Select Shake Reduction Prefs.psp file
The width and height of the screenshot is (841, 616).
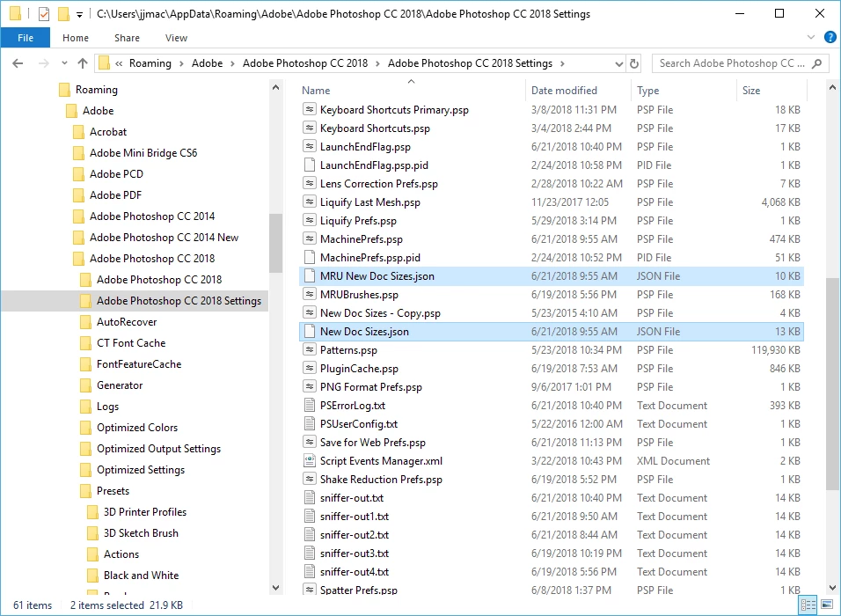381,480
